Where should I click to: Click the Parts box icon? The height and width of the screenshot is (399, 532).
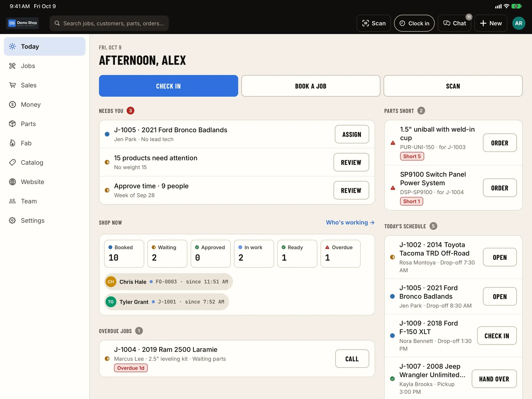coord(12,124)
